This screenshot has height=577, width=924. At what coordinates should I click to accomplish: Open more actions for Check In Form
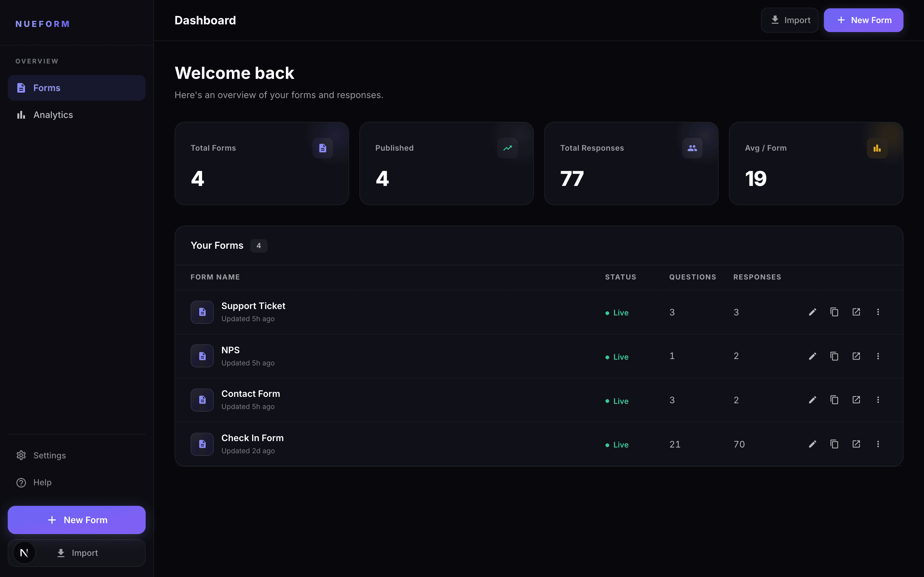[878, 444]
